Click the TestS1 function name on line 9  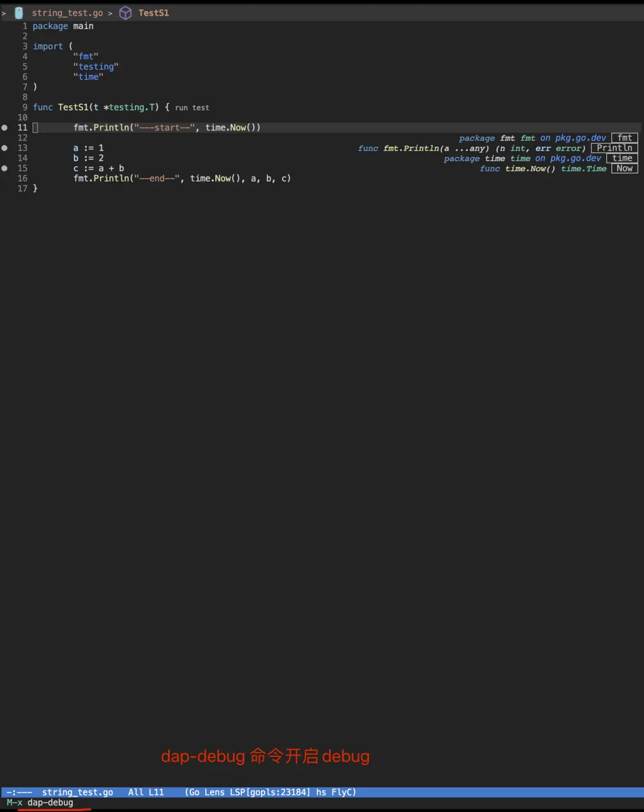(x=73, y=107)
